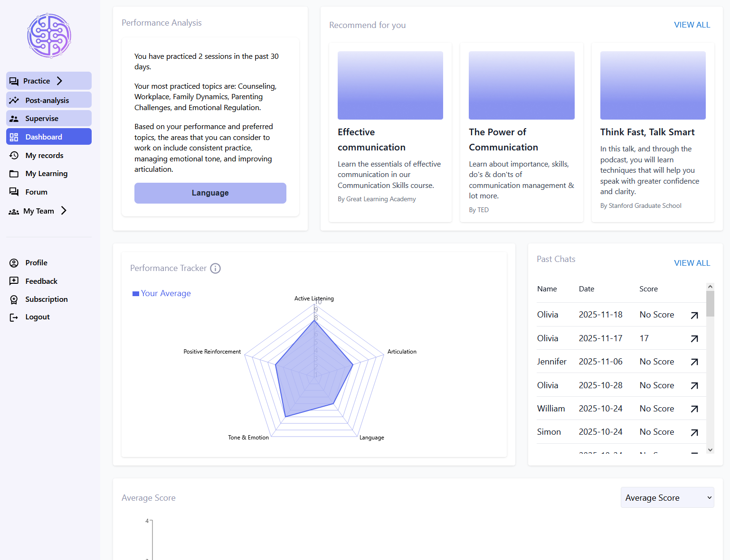730x560 pixels.
Task: Select the Dashboard menu item
Action: (44, 137)
